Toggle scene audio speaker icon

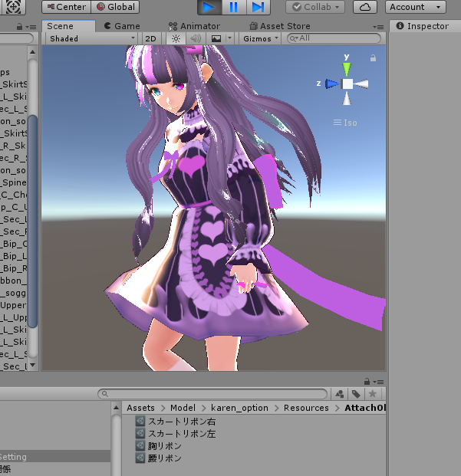click(196, 38)
